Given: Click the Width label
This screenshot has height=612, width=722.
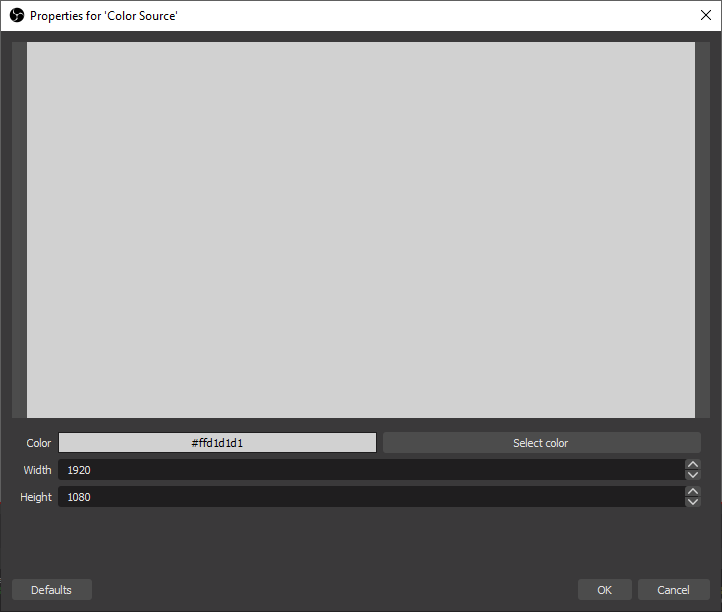Looking at the screenshot, I should point(37,470).
